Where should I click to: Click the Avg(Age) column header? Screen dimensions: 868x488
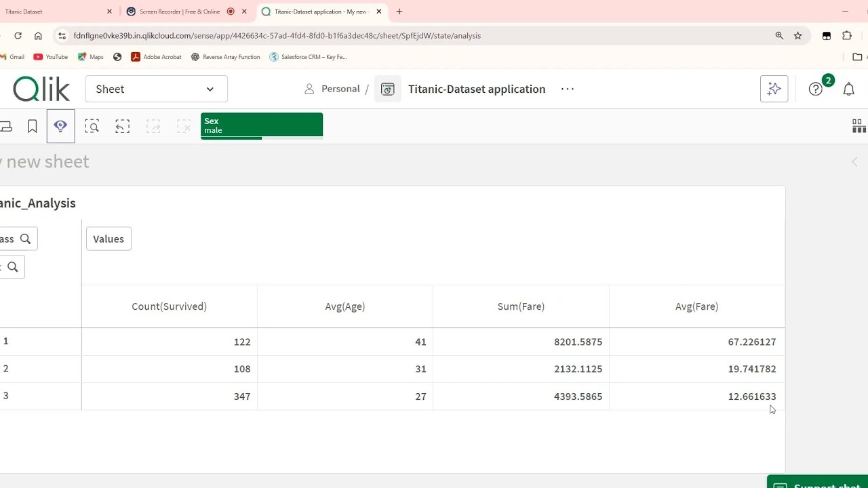pos(345,306)
